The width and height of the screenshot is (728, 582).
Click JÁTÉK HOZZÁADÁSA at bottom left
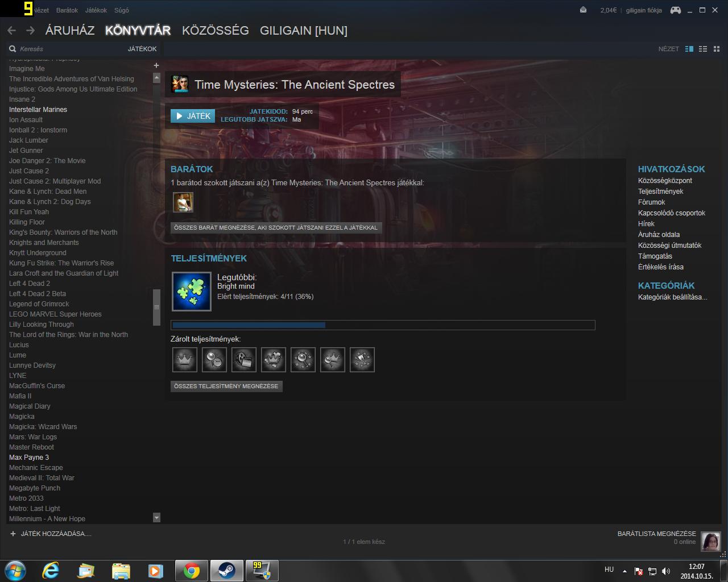pos(51,534)
